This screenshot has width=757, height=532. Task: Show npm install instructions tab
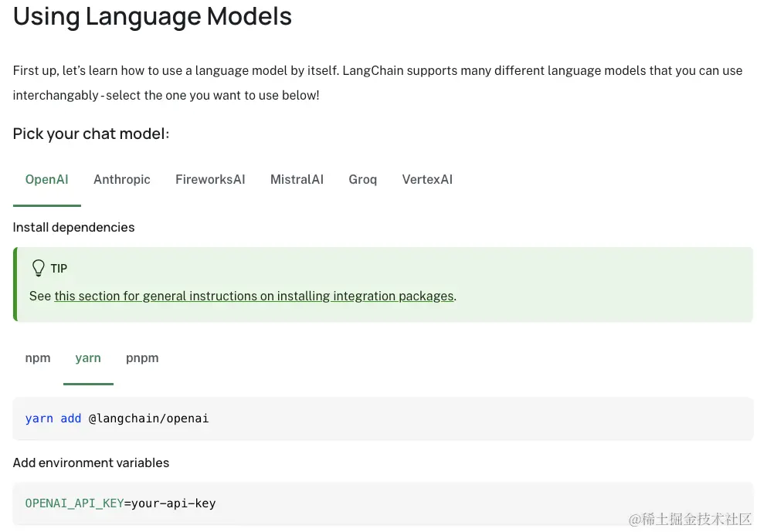point(38,358)
